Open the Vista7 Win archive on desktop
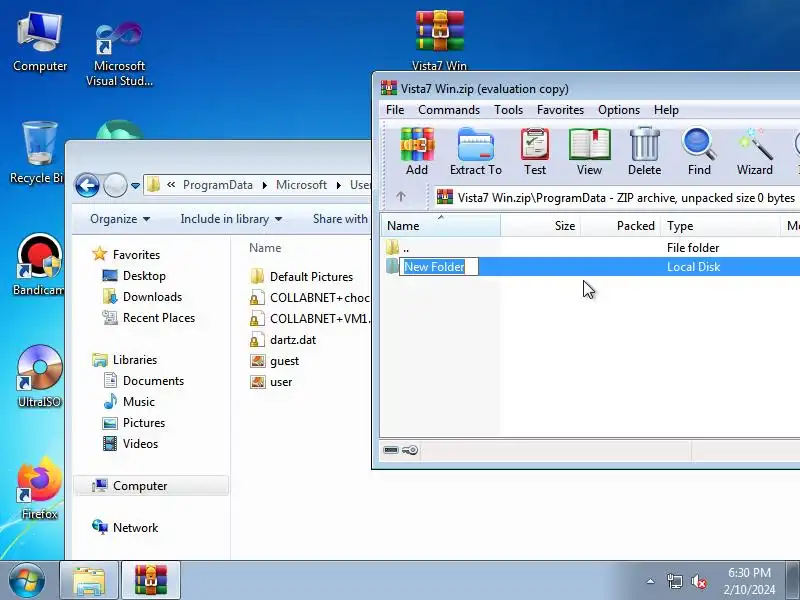Viewport: 800px width, 600px height. pyautogui.click(x=439, y=41)
